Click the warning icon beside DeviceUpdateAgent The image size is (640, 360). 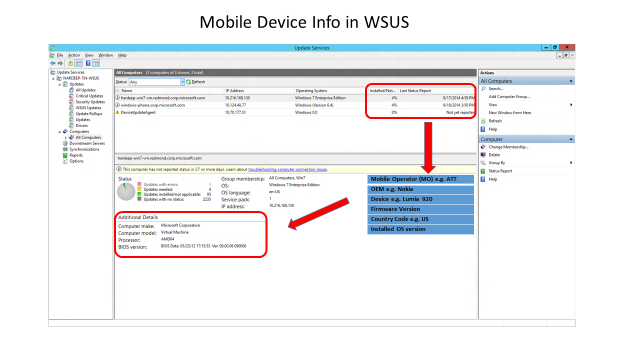[118, 112]
